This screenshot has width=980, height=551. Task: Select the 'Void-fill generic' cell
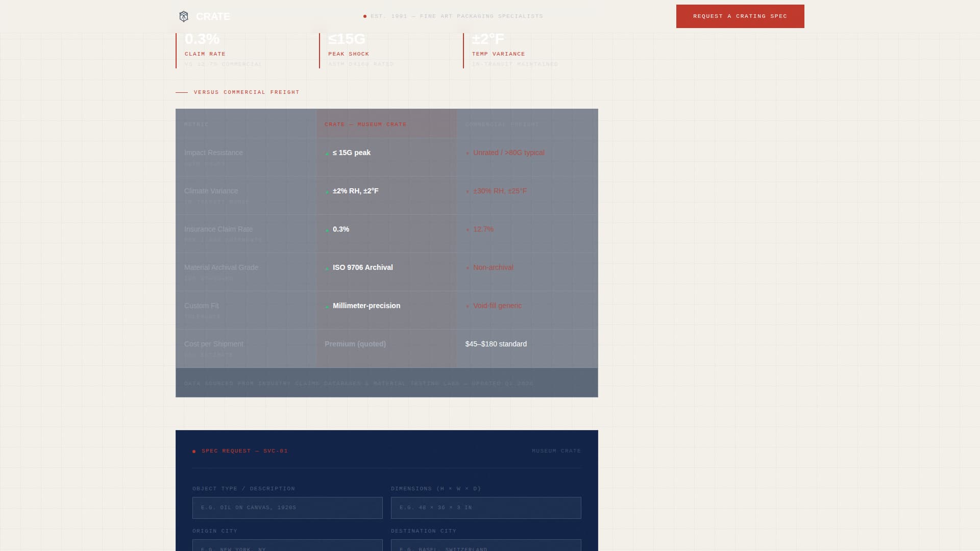coord(497,306)
